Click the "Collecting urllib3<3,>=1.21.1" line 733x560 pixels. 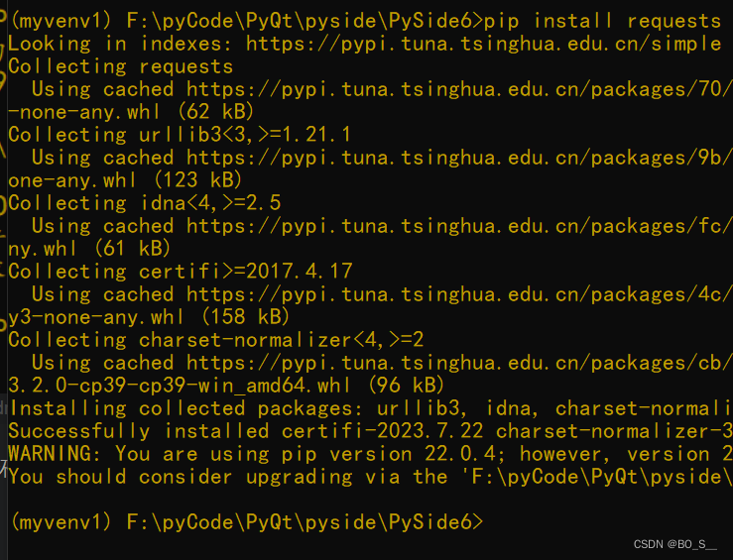tap(180, 134)
